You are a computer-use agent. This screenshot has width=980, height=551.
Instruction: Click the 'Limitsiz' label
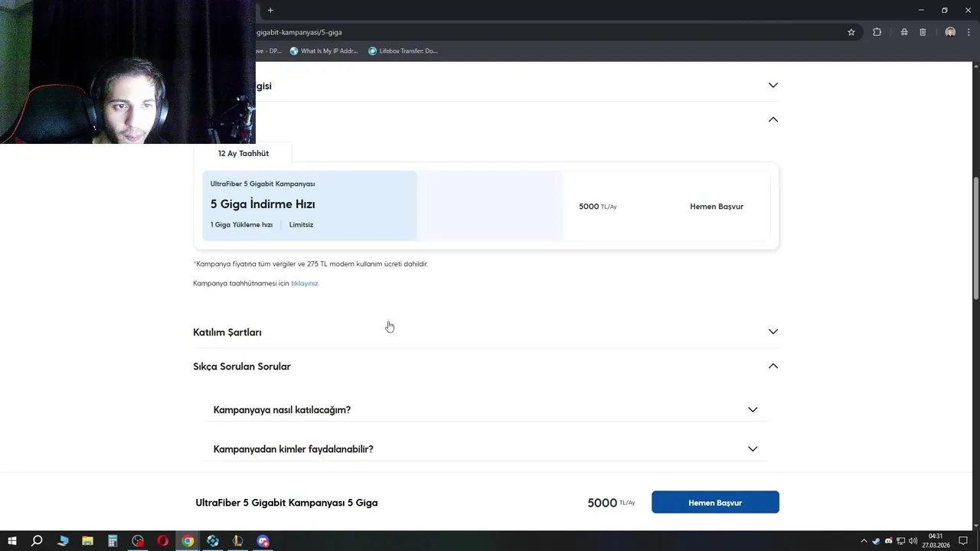pos(301,225)
